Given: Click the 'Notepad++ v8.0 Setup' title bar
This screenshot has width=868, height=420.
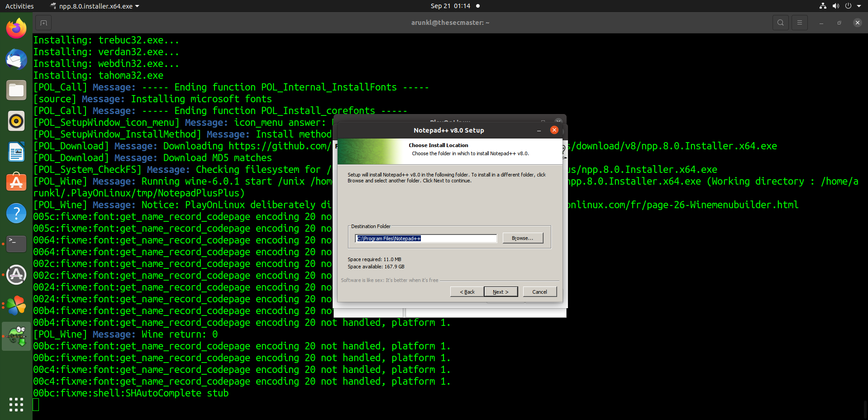Looking at the screenshot, I should pos(448,130).
